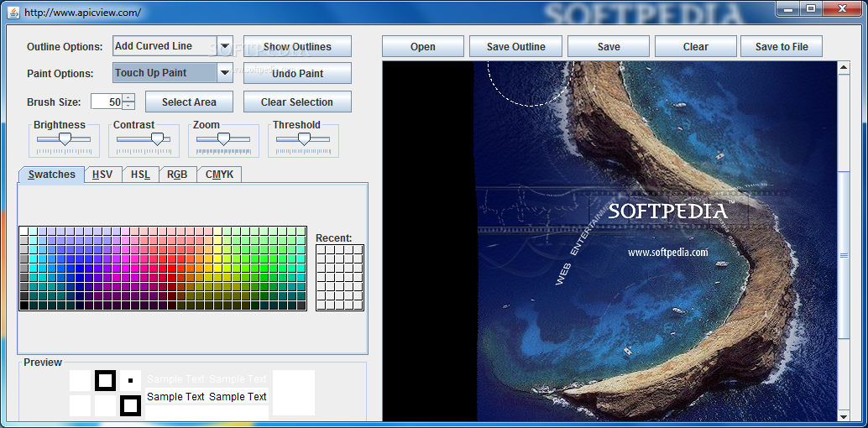
Task: Decrease Brush Size with down arrow
Action: click(128, 105)
